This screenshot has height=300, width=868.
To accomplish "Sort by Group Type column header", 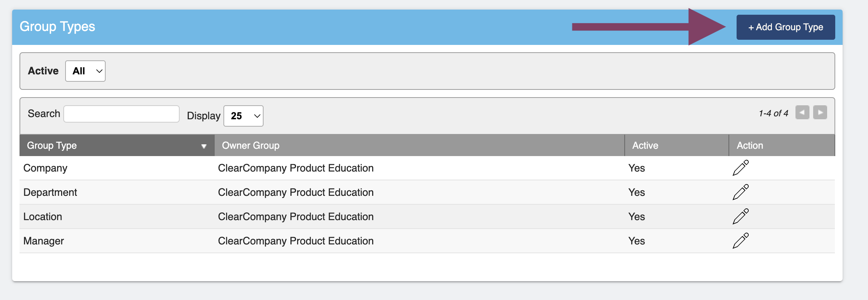I will click(52, 145).
